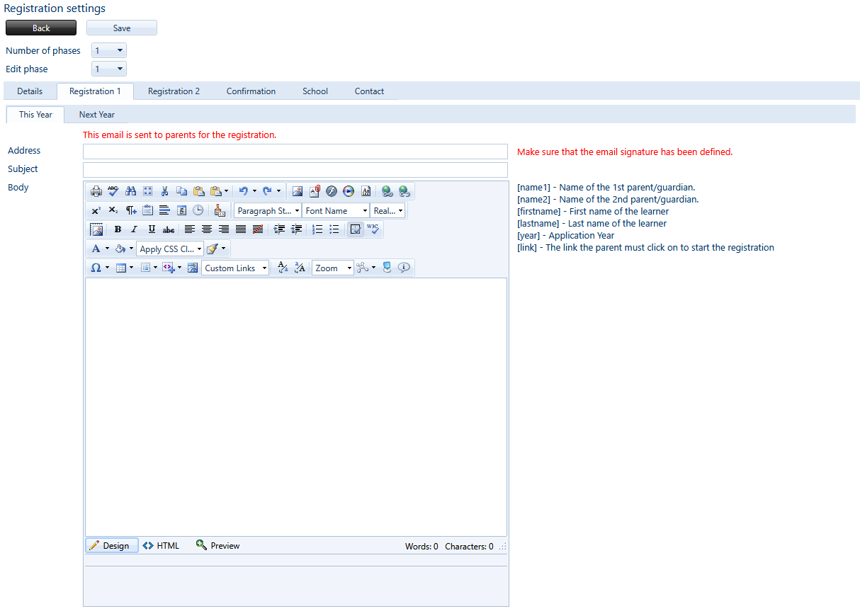Click the Convert to Upper Case icon
The width and height of the screenshot is (860, 616).
300,268
